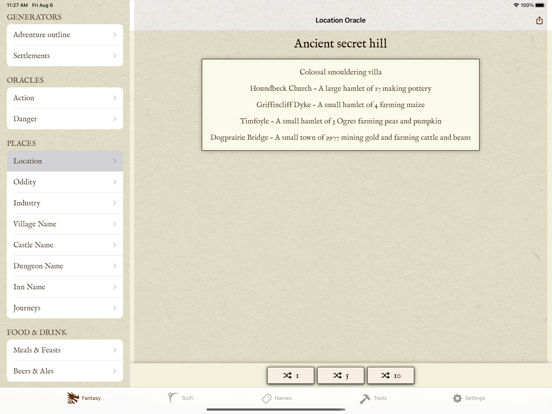Screen dimensions: 552x414
Task: Select the Location row
Action: (x=65, y=161)
